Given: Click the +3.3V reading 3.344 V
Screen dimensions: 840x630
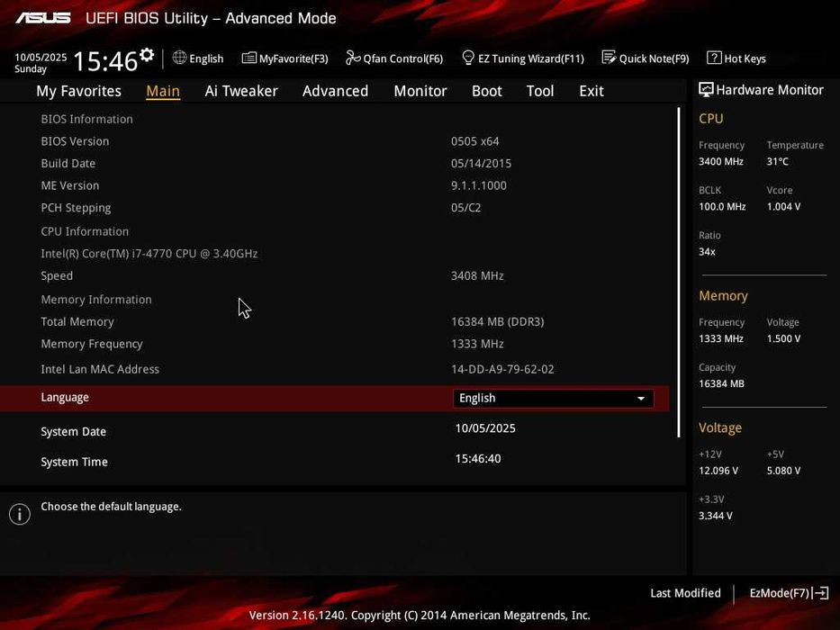Looking at the screenshot, I should 715,516.
